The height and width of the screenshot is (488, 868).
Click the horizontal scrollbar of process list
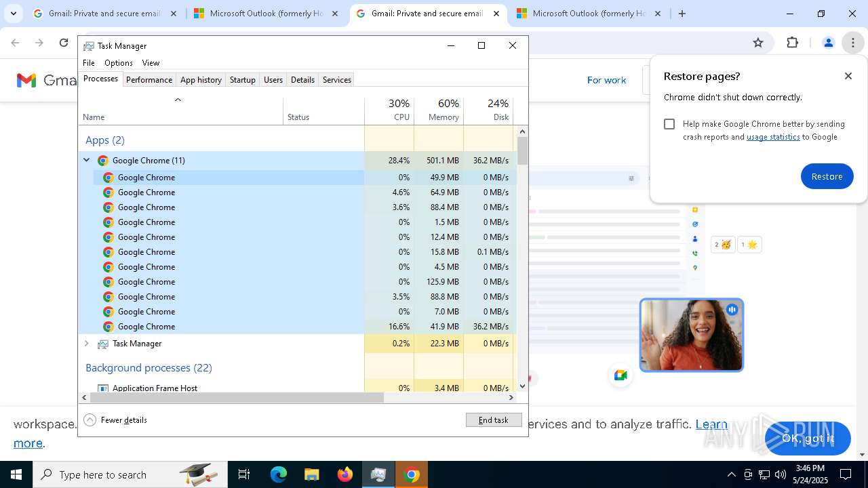tap(235, 398)
